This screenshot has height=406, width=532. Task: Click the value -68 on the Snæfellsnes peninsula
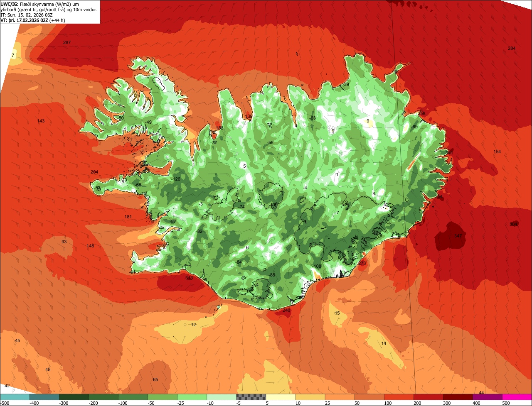click(138, 185)
